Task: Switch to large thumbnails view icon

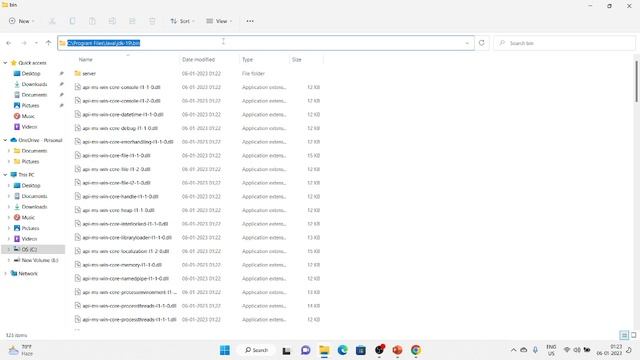Action: (x=633, y=335)
